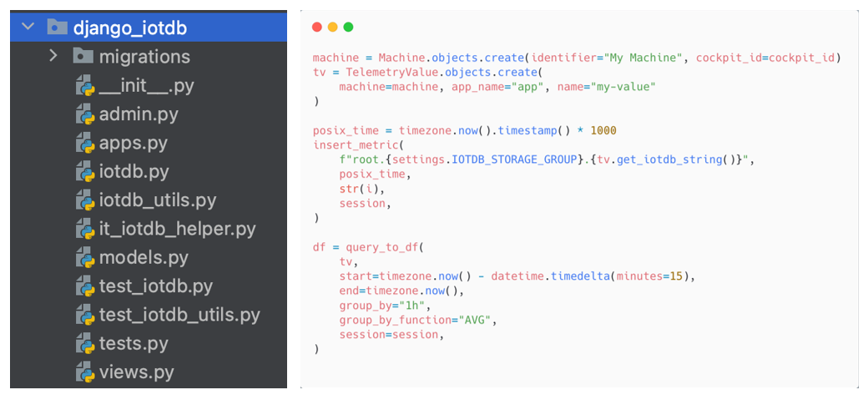Click the apps.py Python file icon

point(84,143)
